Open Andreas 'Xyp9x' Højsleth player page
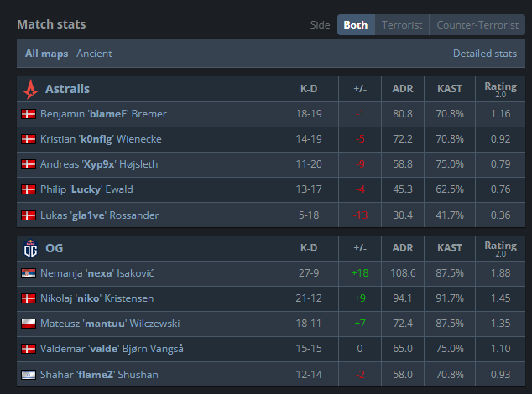This screenshot has height=394, width=532. coord(99,164)
